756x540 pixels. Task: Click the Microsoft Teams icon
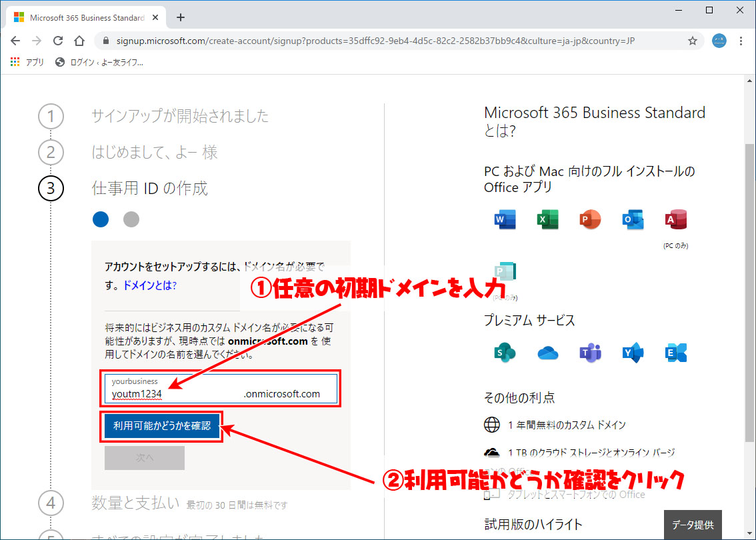590,353
